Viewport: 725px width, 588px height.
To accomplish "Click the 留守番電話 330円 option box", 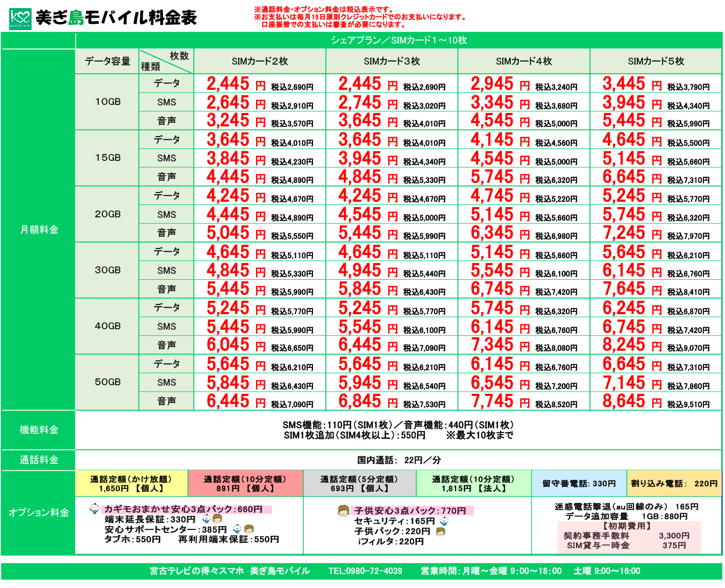I will tap(579, 484).
